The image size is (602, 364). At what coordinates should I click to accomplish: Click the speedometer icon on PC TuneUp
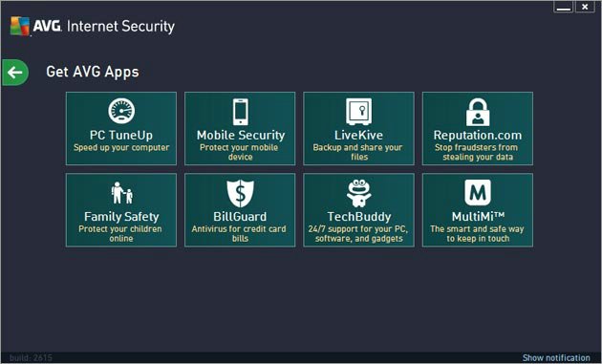click(121, 111)
